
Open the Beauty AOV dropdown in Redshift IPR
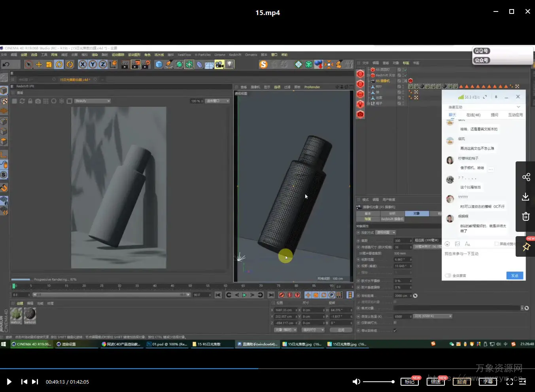pyautogui.click(x=93, y=101)
